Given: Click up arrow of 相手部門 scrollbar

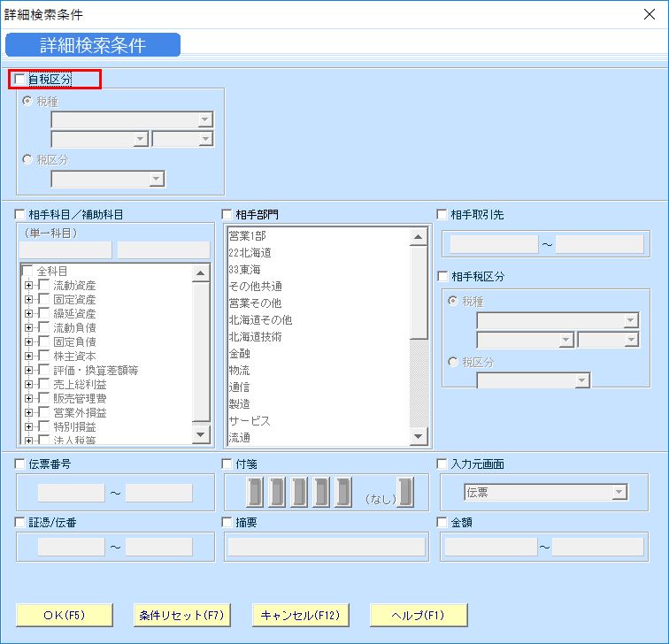Looking at the screenshot, I should coord(418,237).
